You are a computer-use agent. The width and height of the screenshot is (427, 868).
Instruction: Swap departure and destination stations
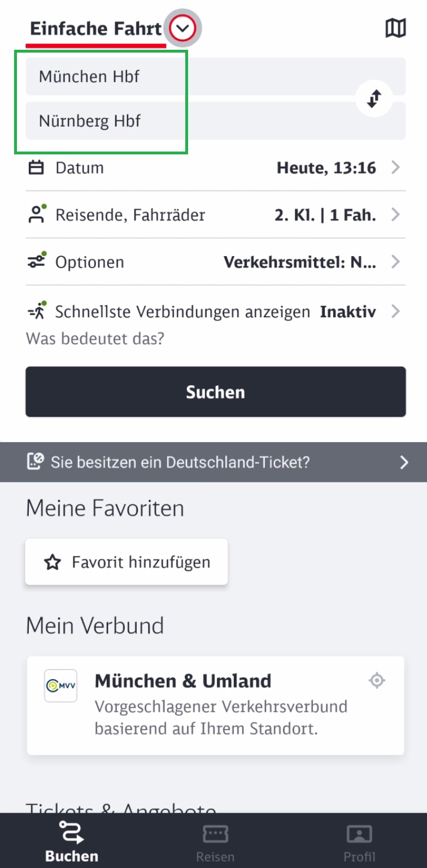tap(374, 99)
